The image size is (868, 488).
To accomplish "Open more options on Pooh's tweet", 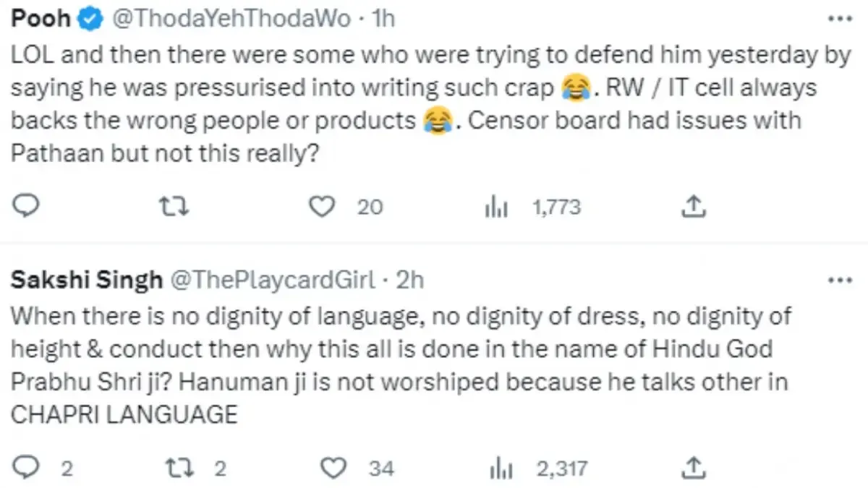I will pos(840,20).
